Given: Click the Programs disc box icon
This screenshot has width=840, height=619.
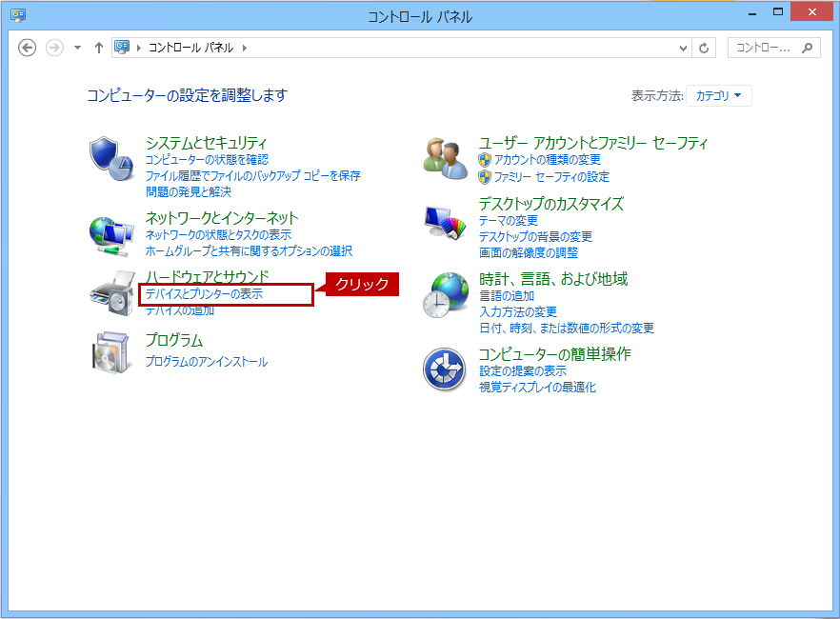Looking at the screenshot, I should (x=112, y=352).
